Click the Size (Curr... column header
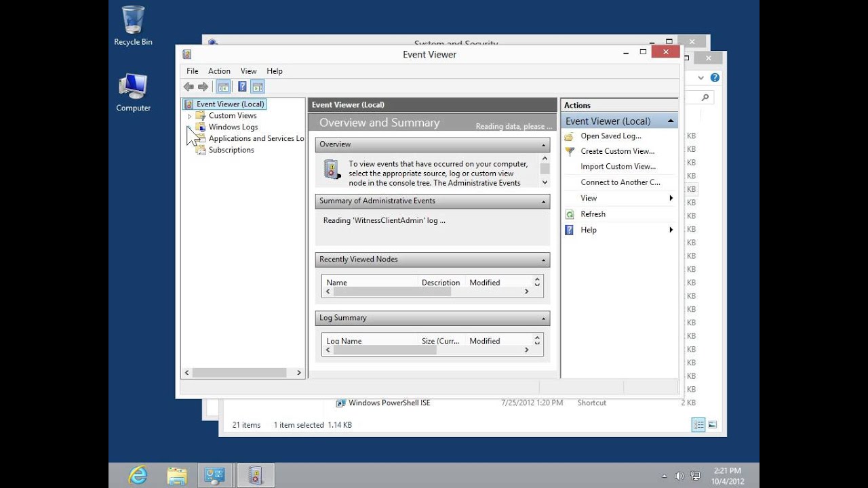The width and height of the screenshot is (868, 488). 441,340
